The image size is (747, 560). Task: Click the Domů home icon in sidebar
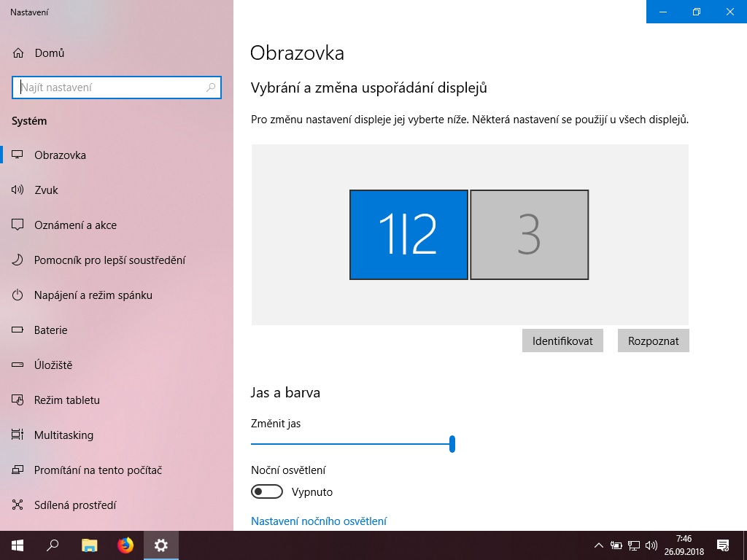point(18,53)
